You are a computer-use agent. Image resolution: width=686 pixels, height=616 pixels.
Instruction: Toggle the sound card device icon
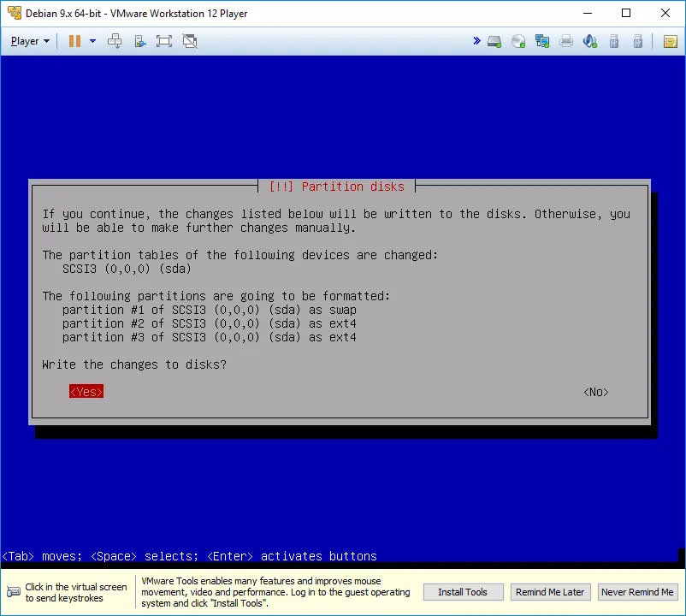(x=590, y=41)
